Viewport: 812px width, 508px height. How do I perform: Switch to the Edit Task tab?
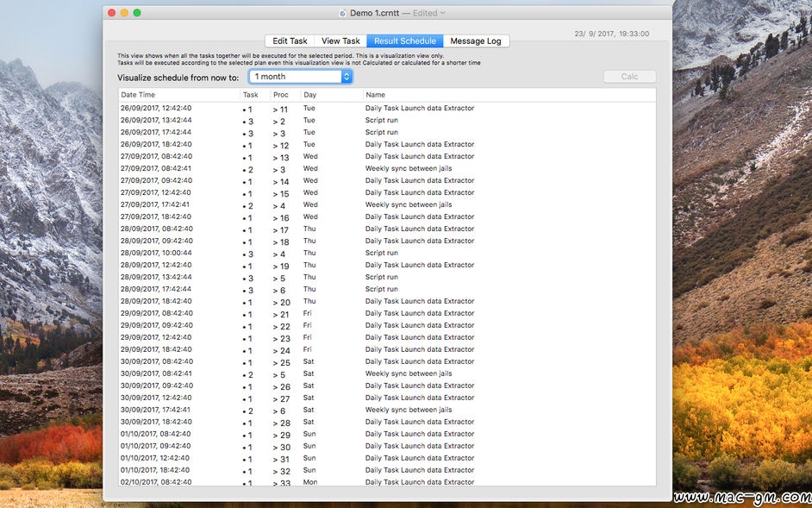pyautogui.click(x=290, y=41)
